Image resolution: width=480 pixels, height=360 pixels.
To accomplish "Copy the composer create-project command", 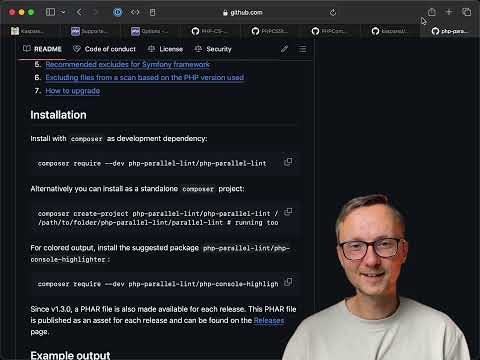I will (x=288, y=212).
